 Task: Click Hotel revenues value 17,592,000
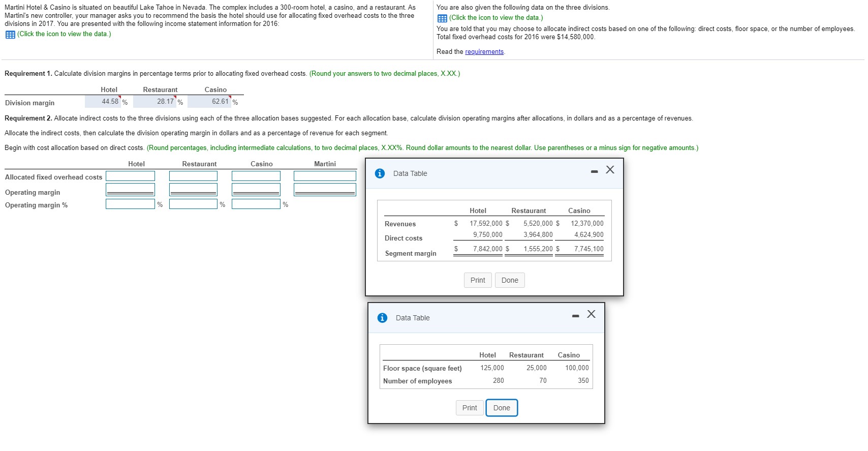click(x=486, y=224)
